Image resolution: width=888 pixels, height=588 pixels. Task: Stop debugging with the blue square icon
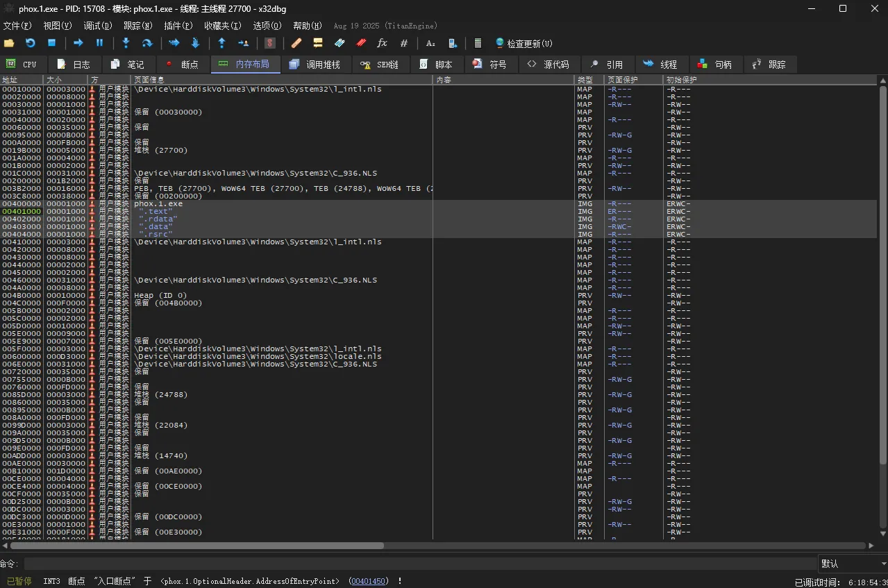pyautogui.click(x=51, y=43)
